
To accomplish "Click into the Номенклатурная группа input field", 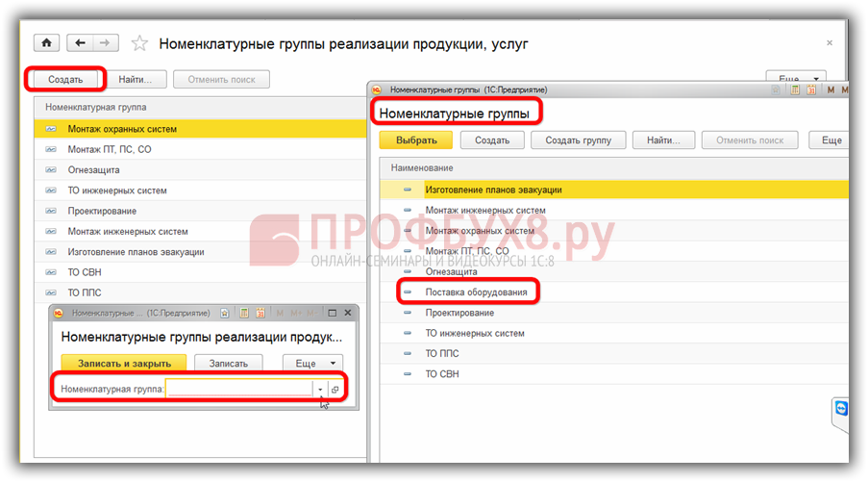I will (x=238, y=390).
